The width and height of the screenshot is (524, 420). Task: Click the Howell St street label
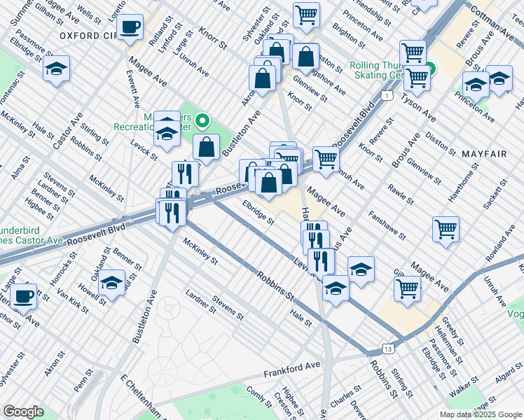(x=92, y=295)
